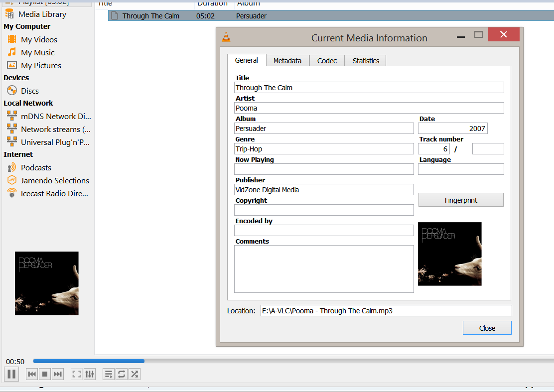Stop playback
This screenshot has width=554, height=392.
tap(45, 374)
